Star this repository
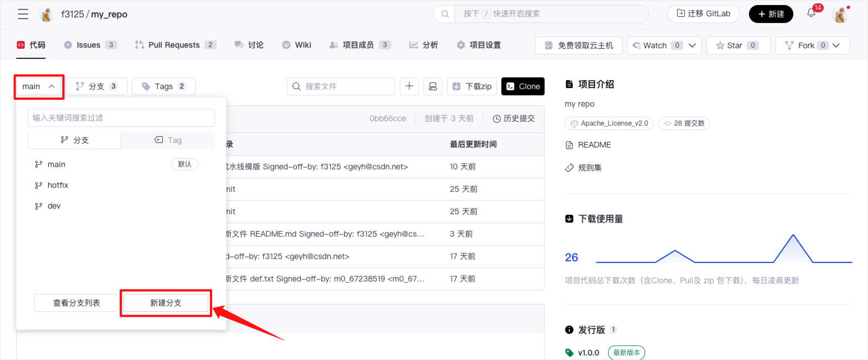Image resolution: width=868 pixels, height=360 pixels. [738, 45]
